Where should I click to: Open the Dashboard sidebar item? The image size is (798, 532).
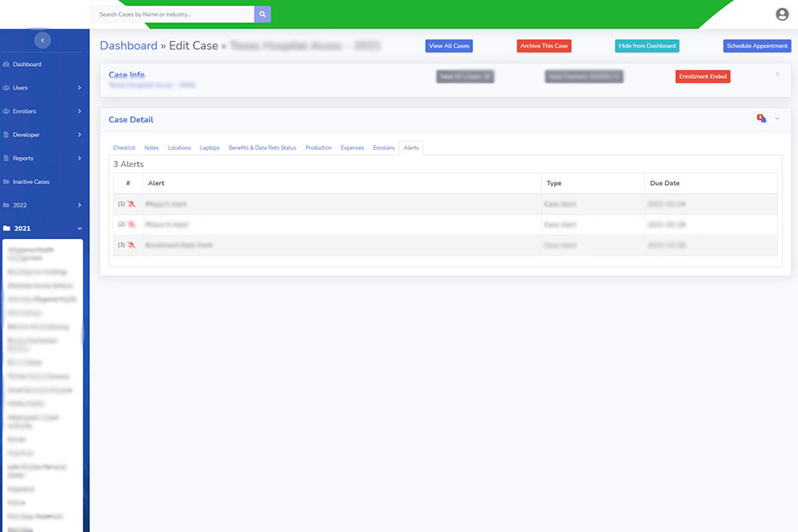click(x=27, y=64)
